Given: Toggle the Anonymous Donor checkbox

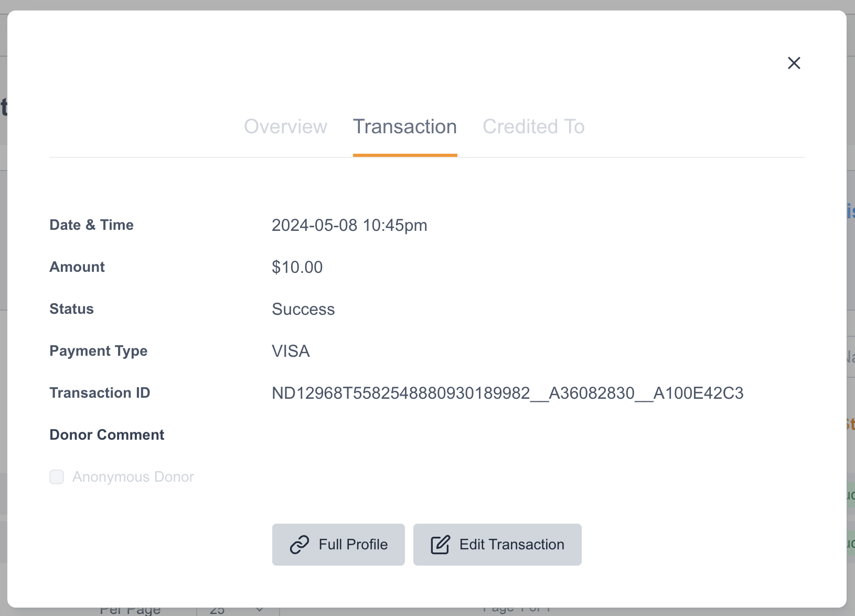Looking at the screenshot, I should (57, 477).
